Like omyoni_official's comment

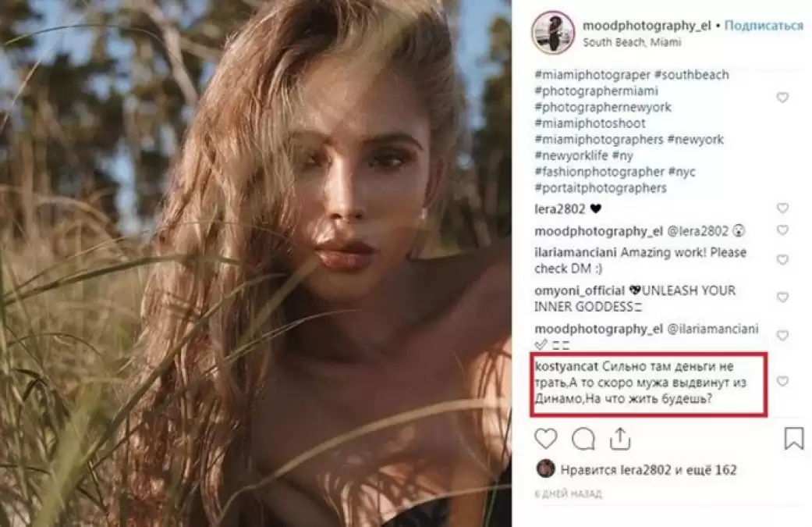tap(782, 297)
